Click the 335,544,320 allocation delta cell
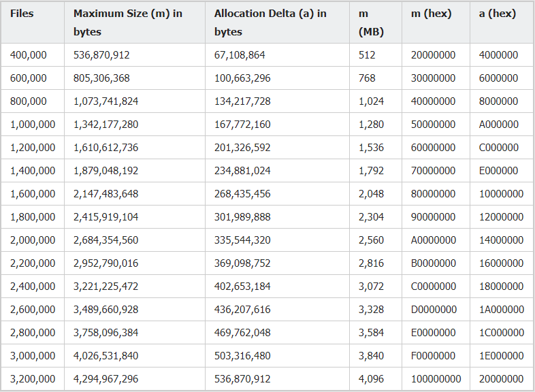This screenshot has width=535, height=392. coord(242,240)
